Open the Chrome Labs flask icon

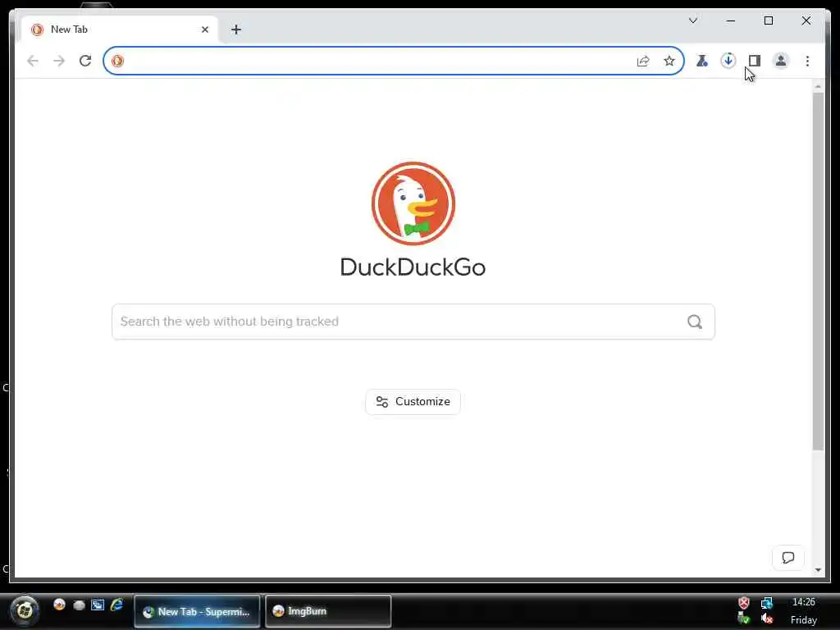[x=702, y=61]
